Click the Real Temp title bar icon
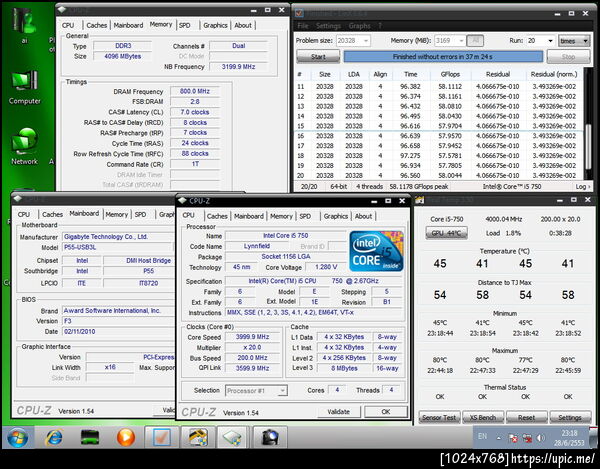Viewport: 600px width, 469px height. (x=420, y=200)
